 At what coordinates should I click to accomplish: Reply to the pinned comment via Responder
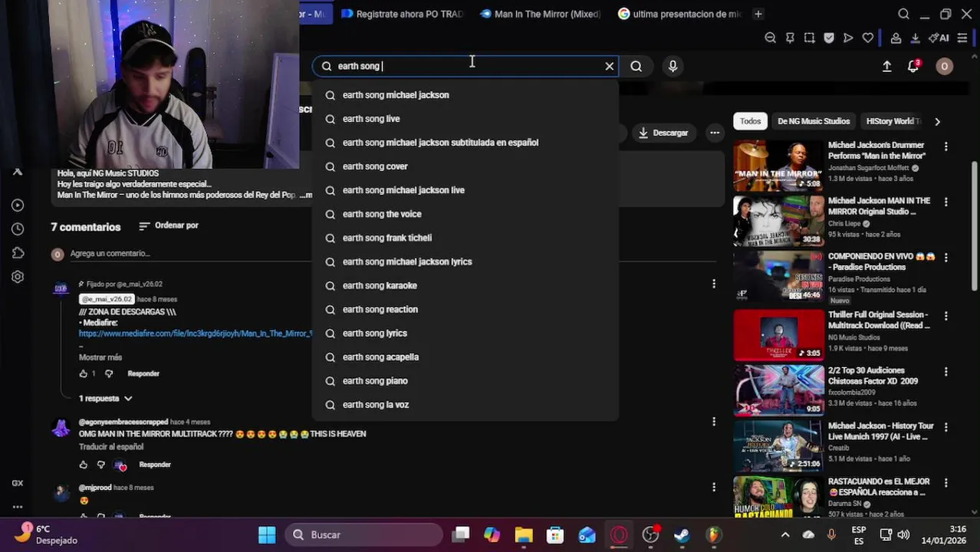click(143, 373)
